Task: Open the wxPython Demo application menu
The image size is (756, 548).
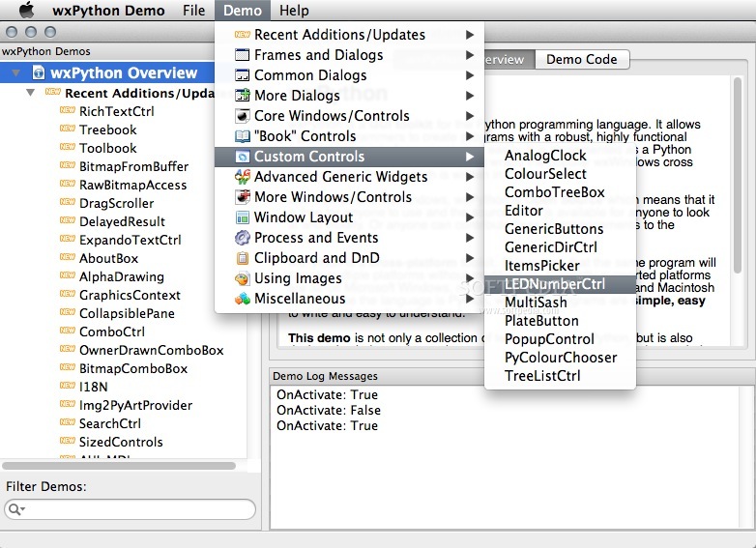Action: tap(108, 10)
